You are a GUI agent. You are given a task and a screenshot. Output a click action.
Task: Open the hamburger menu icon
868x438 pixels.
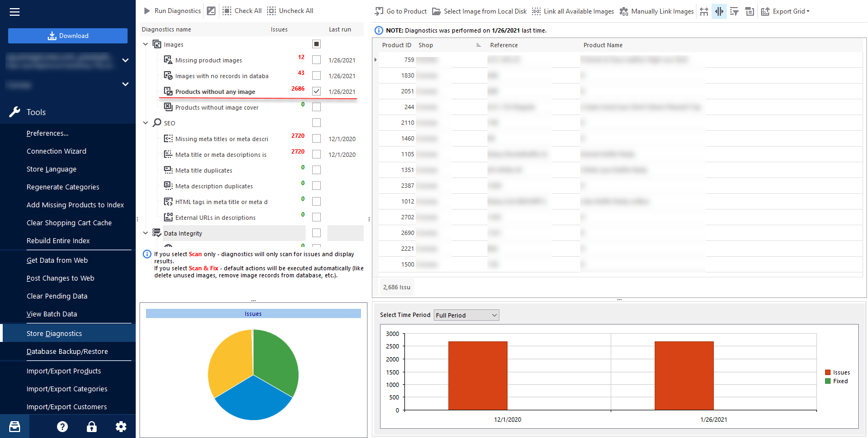tap(15, 12)
